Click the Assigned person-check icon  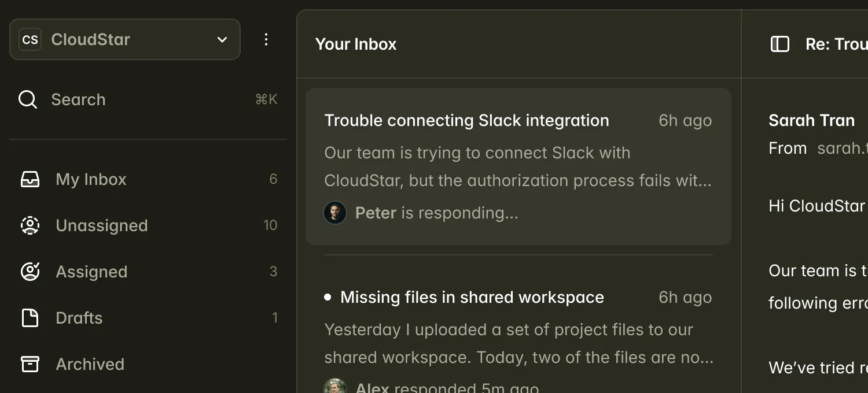[30, 272]
